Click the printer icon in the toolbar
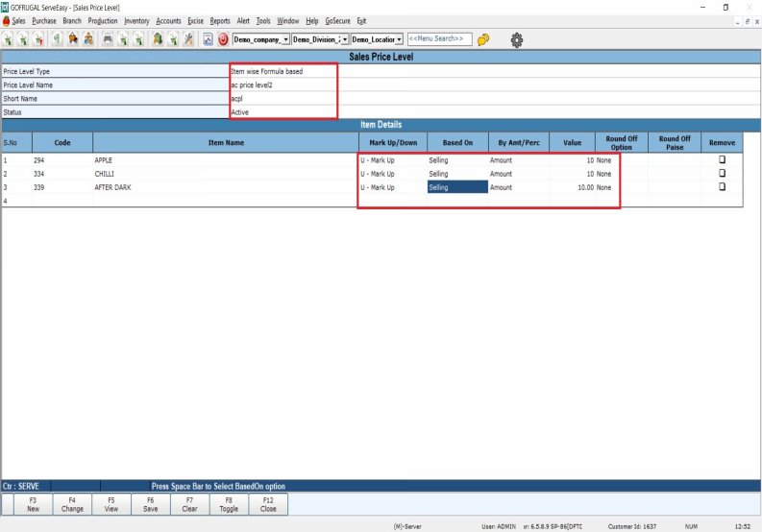 point(108,39)
